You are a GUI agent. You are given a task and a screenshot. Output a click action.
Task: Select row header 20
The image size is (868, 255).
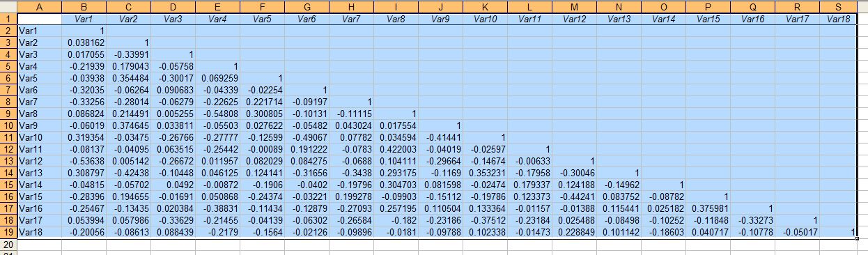(8, 245)
